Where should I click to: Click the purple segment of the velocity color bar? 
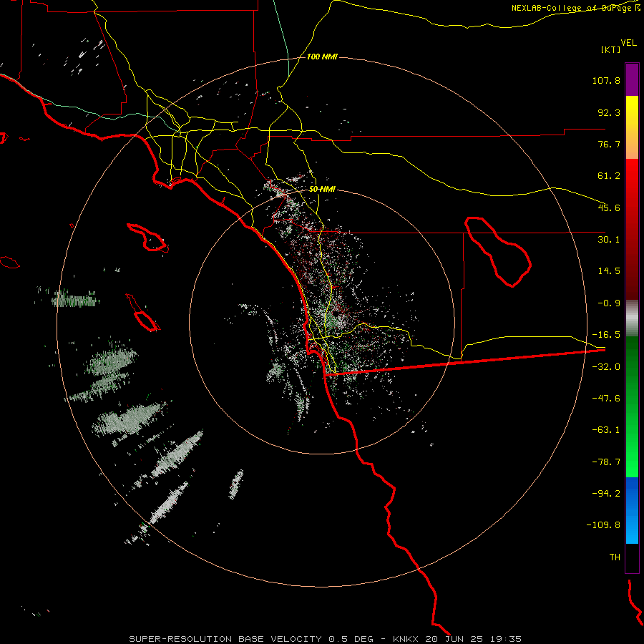coord(632,79)
